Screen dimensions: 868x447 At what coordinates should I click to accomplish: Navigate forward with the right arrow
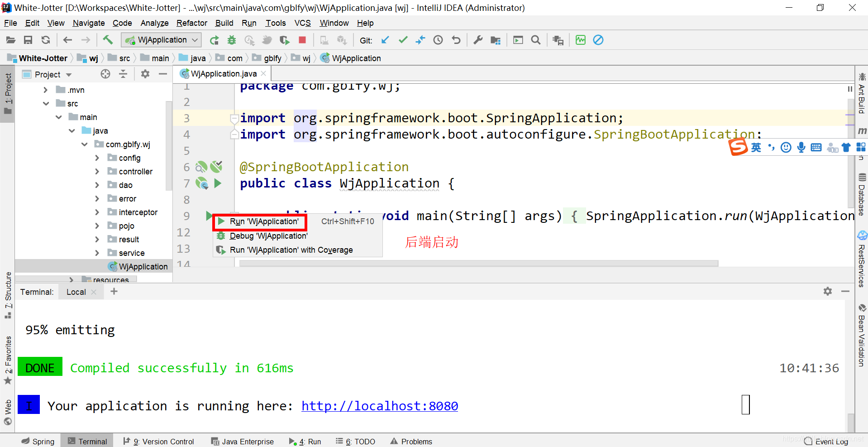tap(86, 40)
